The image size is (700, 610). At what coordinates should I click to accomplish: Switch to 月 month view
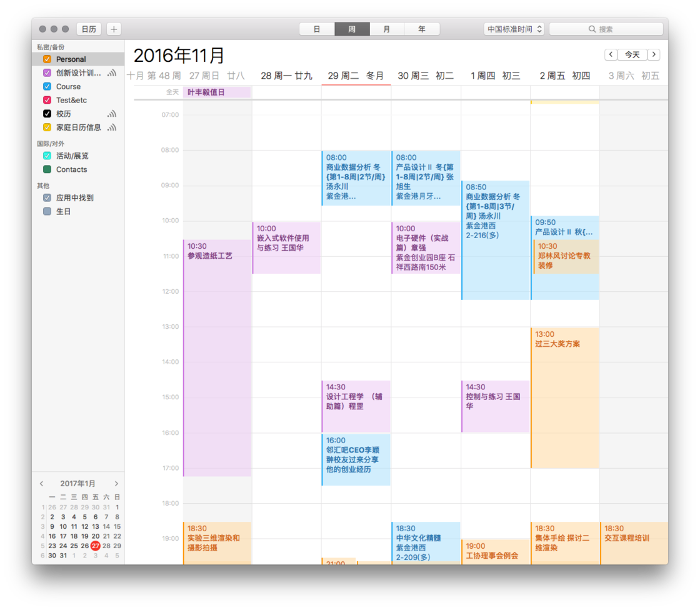[x=387, y=29]
